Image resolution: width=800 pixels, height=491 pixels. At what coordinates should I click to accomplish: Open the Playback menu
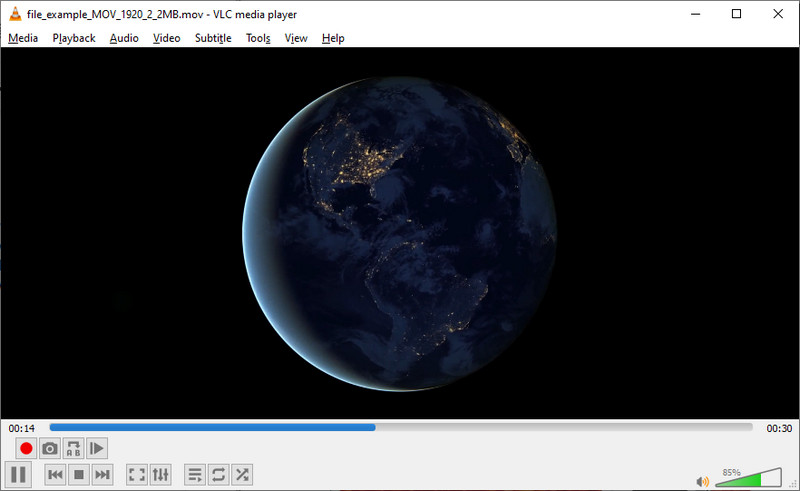coord(74,38)
